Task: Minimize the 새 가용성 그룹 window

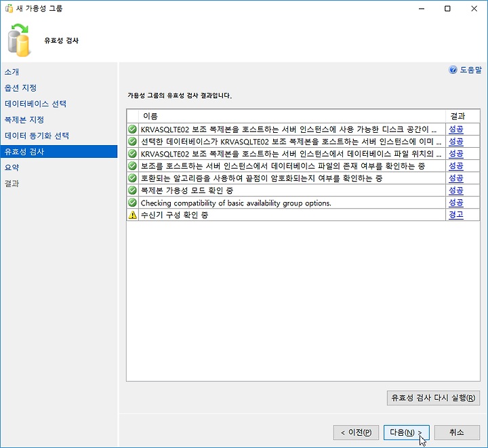Action: click(422, 8)
